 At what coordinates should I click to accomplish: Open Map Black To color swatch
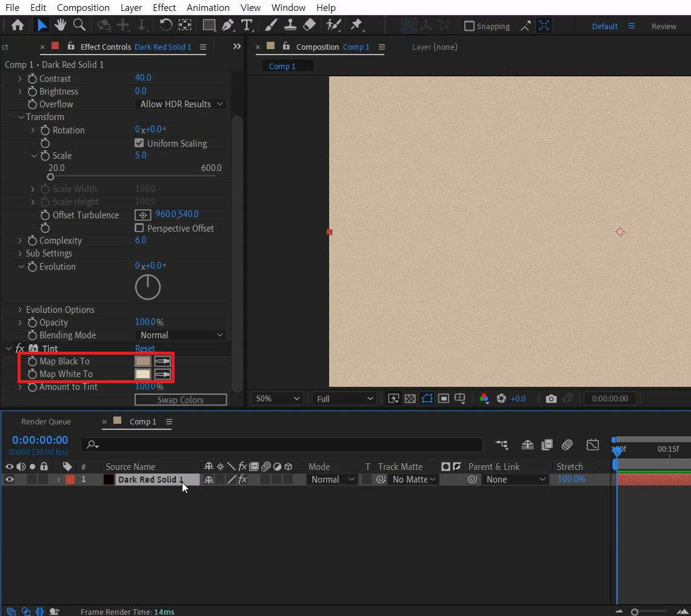(143, 361)
